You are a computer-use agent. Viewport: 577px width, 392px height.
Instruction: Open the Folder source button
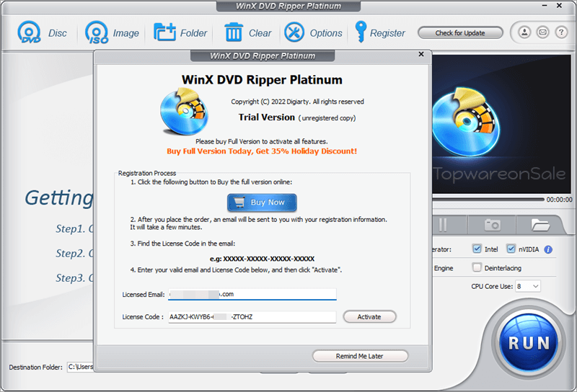164,32
